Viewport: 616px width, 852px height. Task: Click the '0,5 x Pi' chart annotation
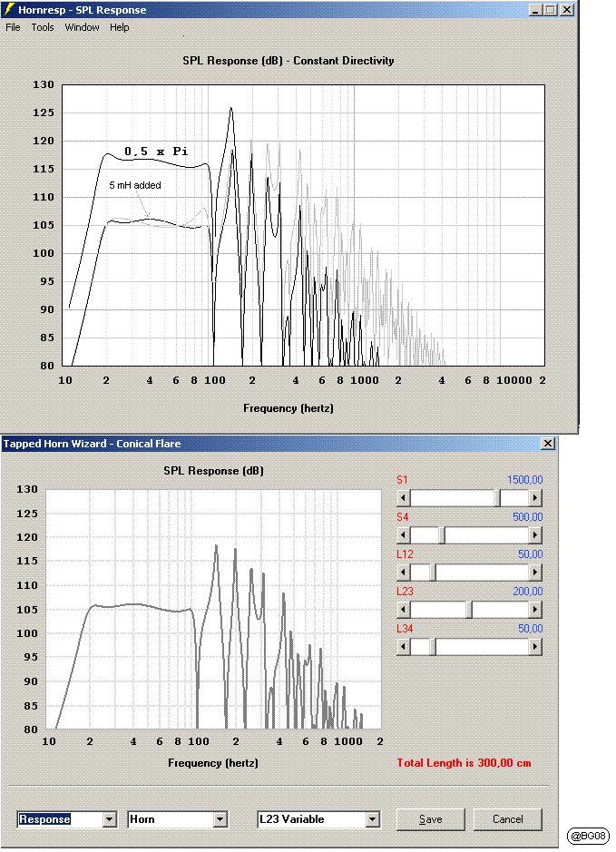[x=156, y=152]
